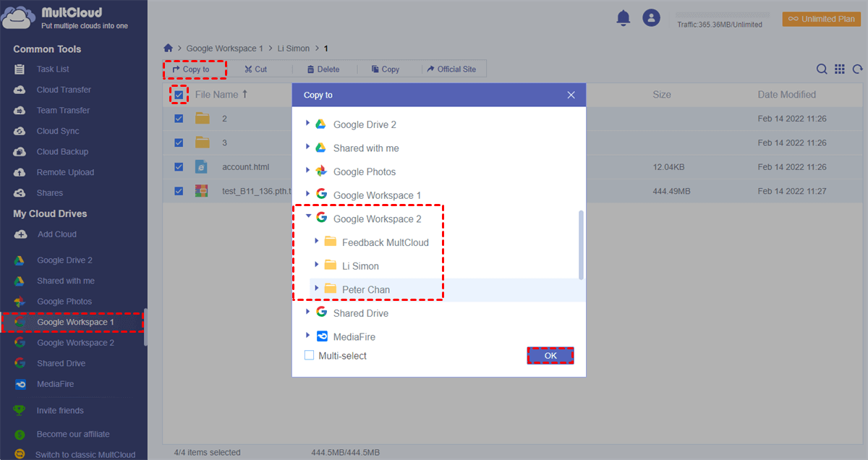Select Google Drive 2 in sidebar

click(64, 260)
